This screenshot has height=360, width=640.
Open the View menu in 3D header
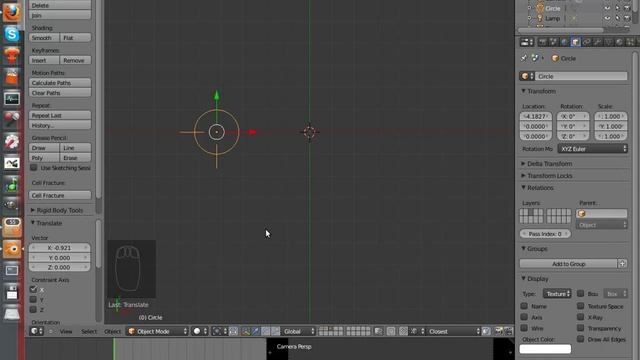click(66, 331)
